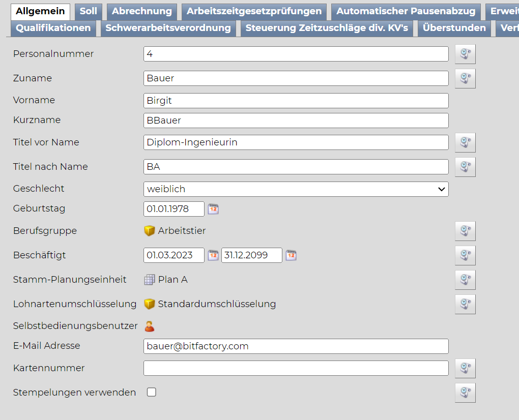Enable the Stempelungen verwenden checkbox
This screenshot has width=519, height=420.
click(151, 392)
